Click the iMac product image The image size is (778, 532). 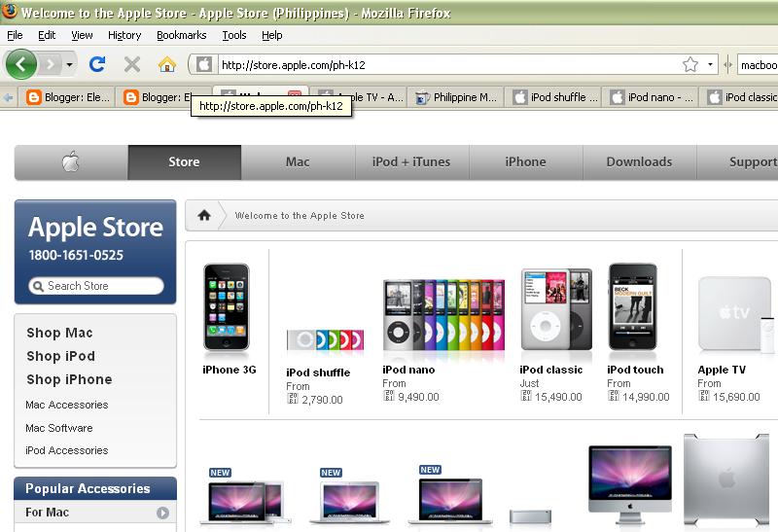point(629,485)
